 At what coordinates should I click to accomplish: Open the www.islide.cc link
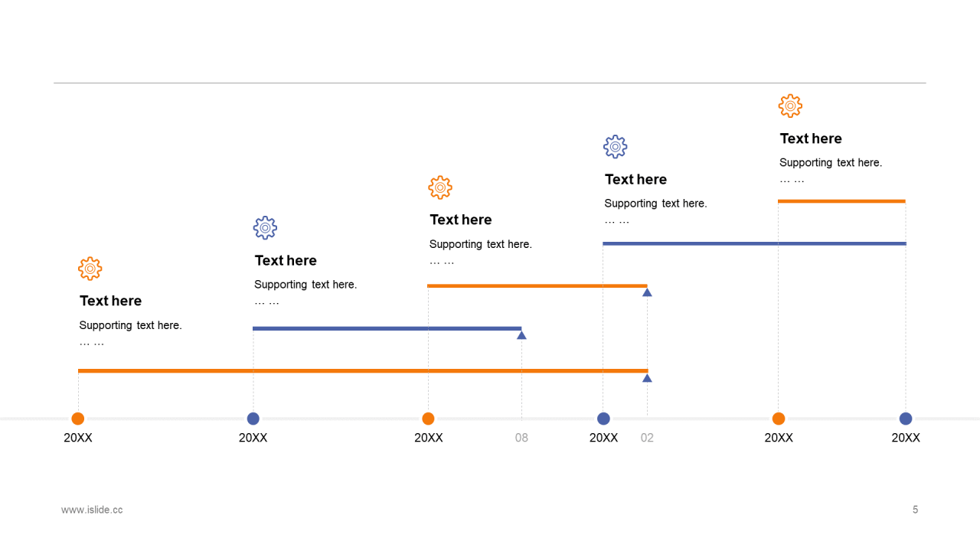point(92,510)
